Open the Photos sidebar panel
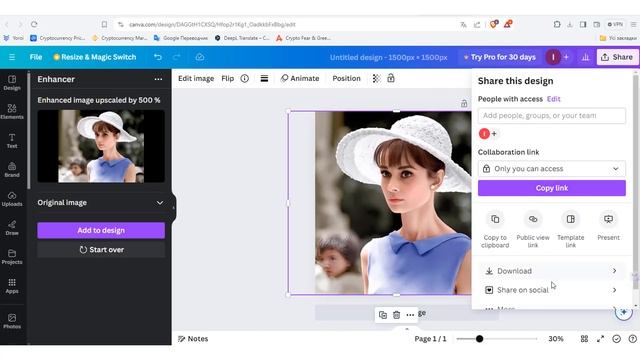The height and width of the screenshot is (360, 640). tap(12, 321)
